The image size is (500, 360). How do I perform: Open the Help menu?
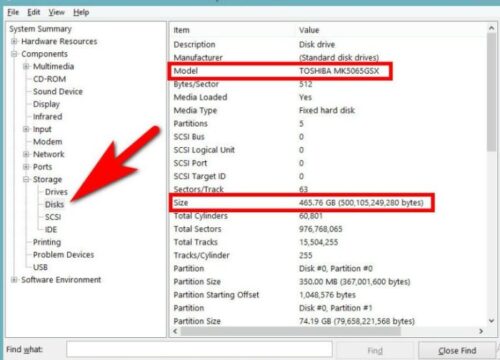pos(81,12)
